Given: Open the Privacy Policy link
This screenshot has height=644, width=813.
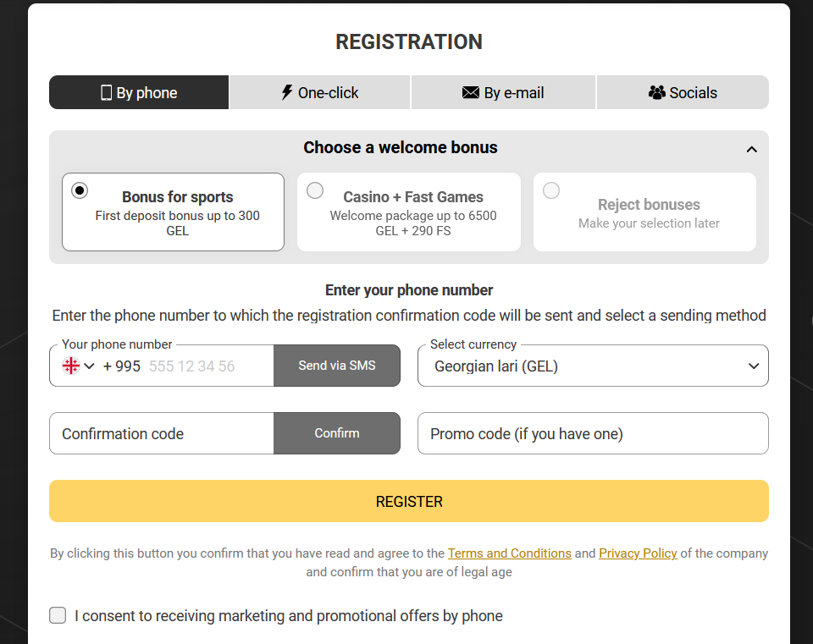Looking at the screenshot, I should [x=638, y=553].
